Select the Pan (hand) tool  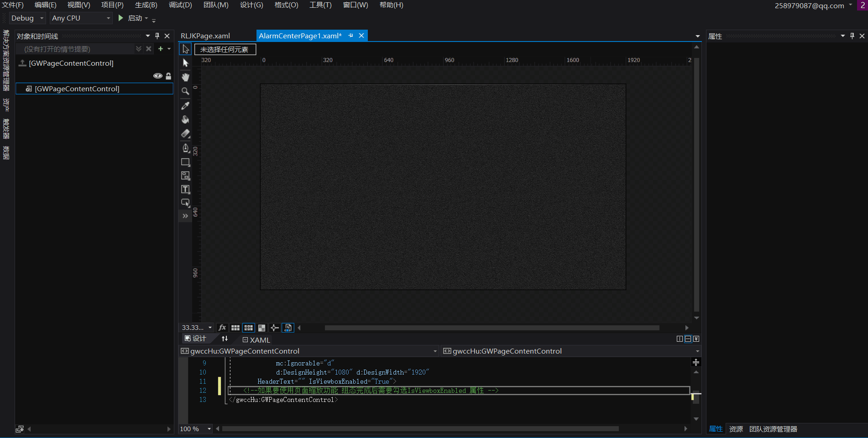click(185, 77)
